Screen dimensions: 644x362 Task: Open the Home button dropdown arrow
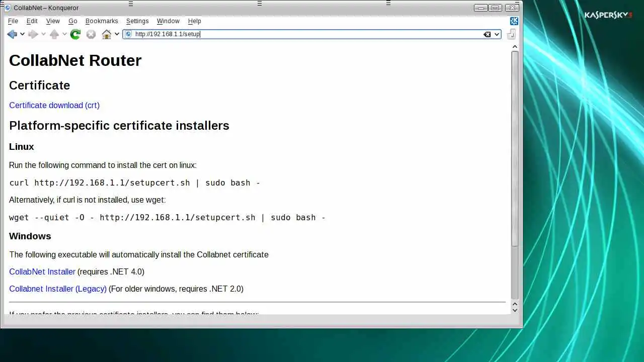pyautogui.click(x=117, y=34)
